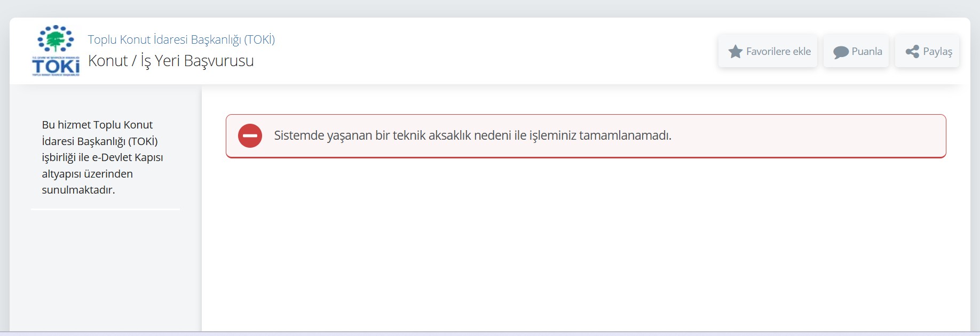This screenshot has height=336, width=980.
Task: Open Toplu Konut İdaresi Başkanlığı (TOKİ) link
Action: [x=182, y=39]
